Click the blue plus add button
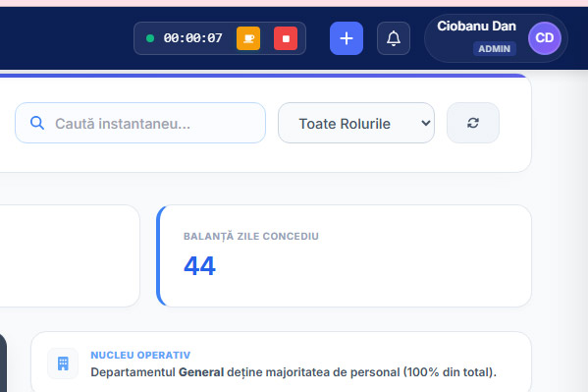The image size is (588, 392). tap(347, 38)
